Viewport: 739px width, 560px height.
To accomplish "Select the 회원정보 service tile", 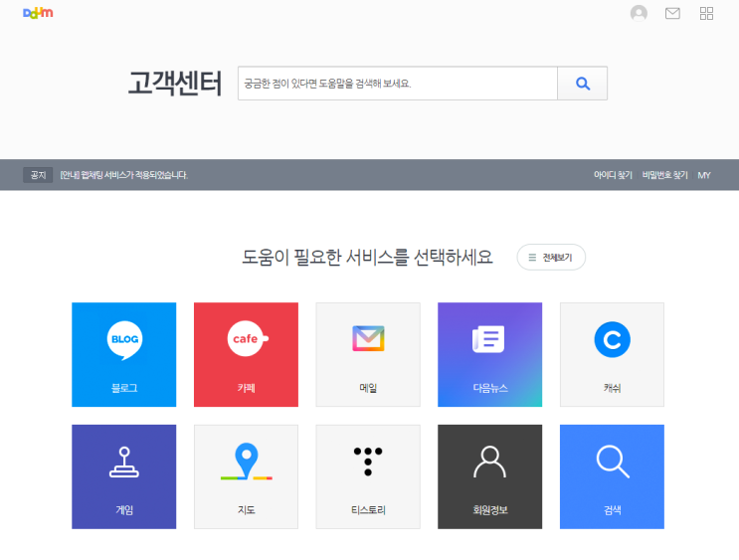I will pyautogui.click(x=489, y=476).
